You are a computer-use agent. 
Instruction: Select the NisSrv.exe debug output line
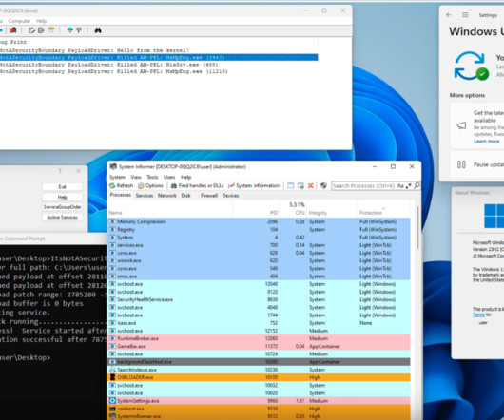pos(159,65)
